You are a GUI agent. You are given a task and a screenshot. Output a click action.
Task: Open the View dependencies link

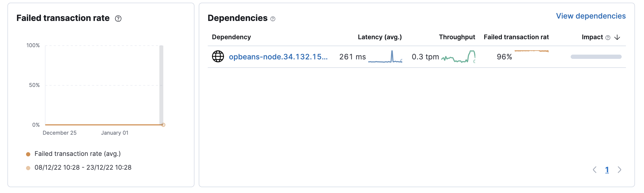(x=591, y=16)
